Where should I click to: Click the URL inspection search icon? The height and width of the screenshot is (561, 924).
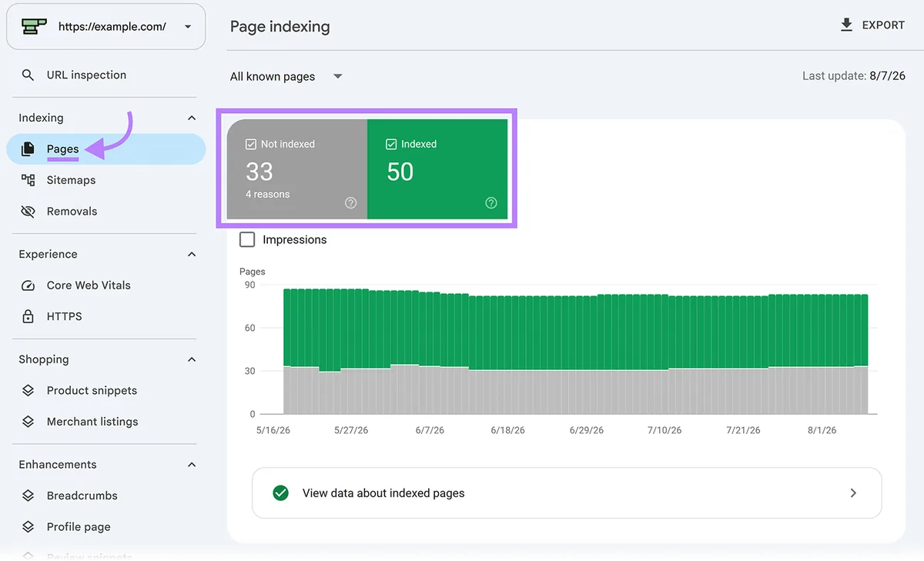coord(28,75)
